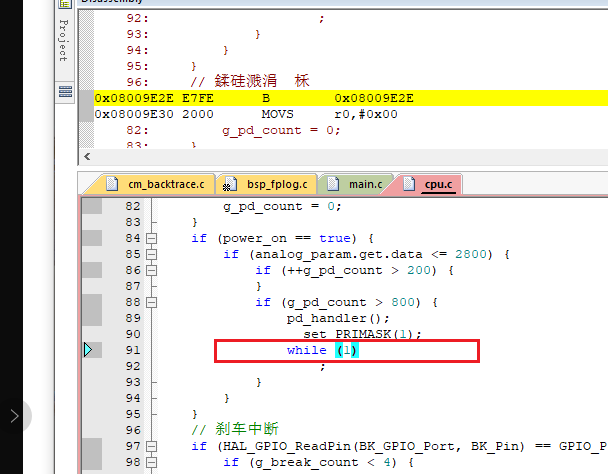The height and width of the screenshot is (474, 608).
Task: Collapse the code block at line 84
Action: click(x=152, y=238)
